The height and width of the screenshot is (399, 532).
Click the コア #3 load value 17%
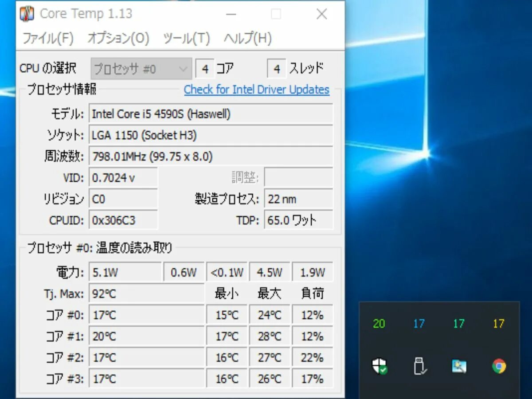pos(313,379)
